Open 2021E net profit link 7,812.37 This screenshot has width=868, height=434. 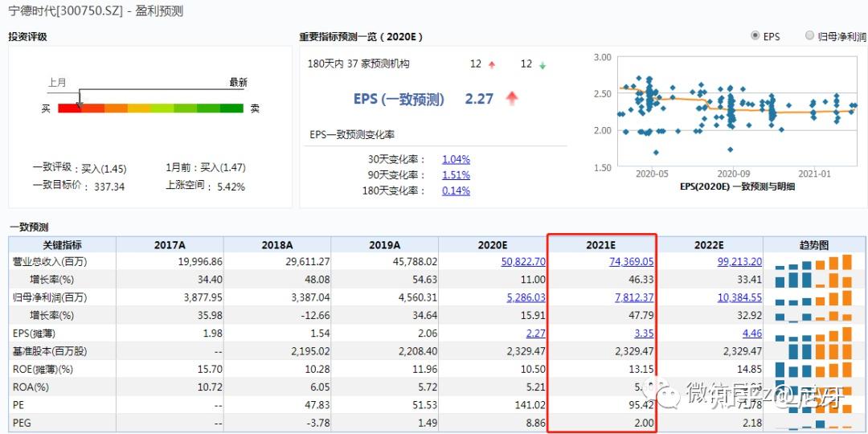tap(634, 297)
